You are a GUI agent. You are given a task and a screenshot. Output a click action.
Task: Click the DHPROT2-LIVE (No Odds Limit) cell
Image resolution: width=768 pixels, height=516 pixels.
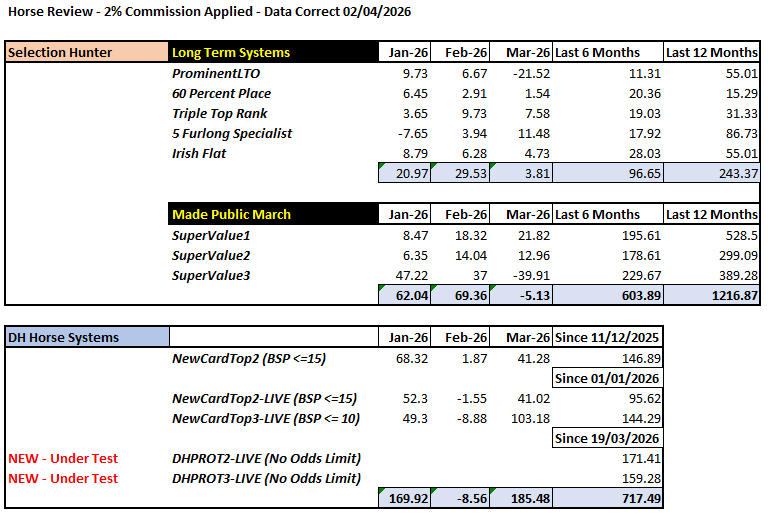(x=266, y=458)
